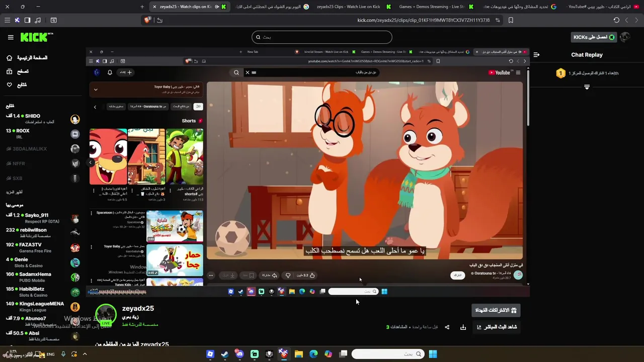644x362 pixels.
Task: Open a new browser tab
Action: click(142, 7)
